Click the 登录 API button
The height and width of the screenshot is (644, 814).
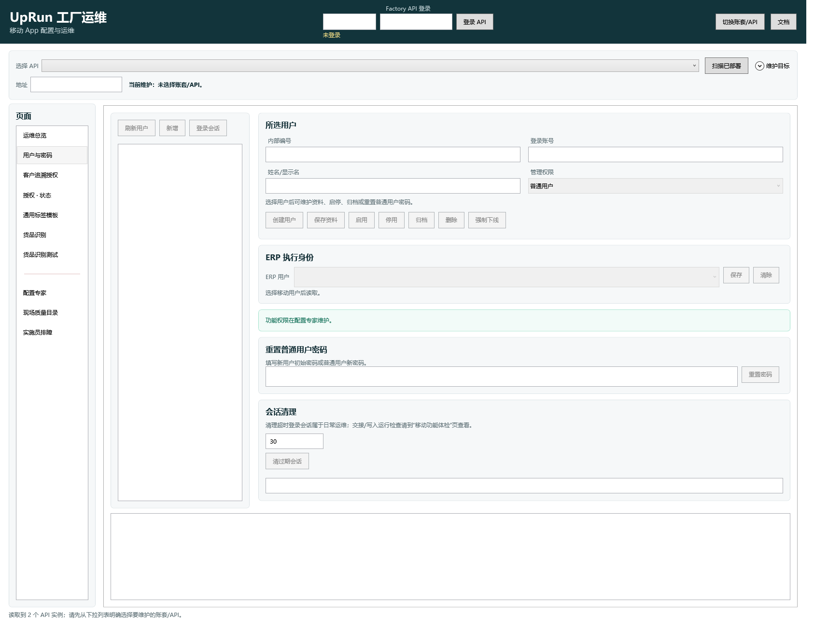[475, 22]
